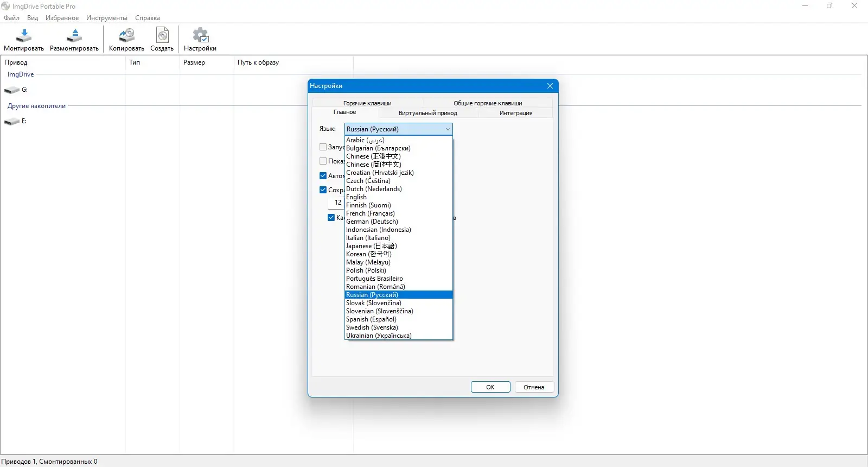
Task: Choose Slovenian (Slovenščina) from the language list
Action: tap(399, 311)
